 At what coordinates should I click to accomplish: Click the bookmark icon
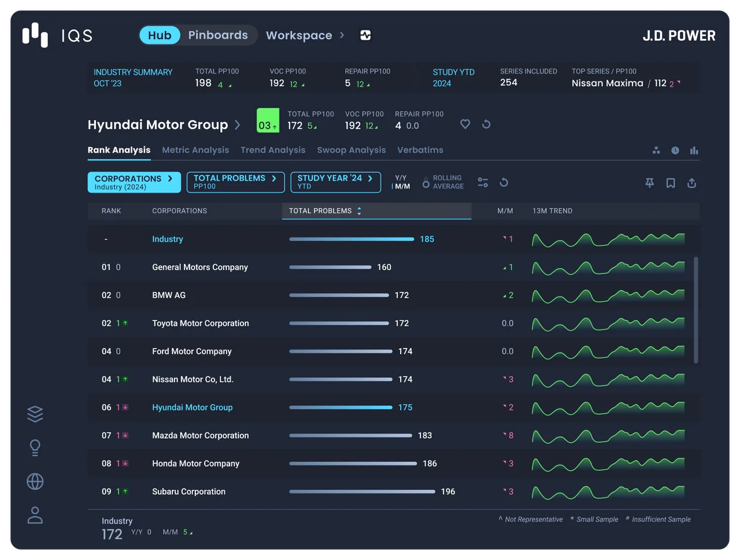tap(671, 183)
